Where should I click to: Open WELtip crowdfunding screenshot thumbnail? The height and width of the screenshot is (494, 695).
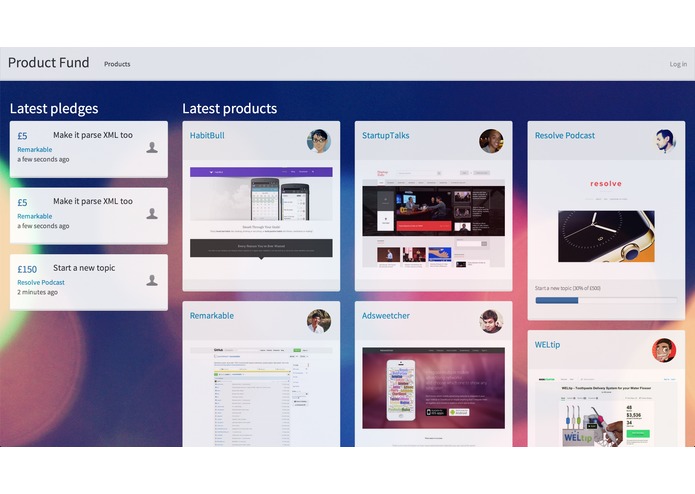click(x=606, y=412)
